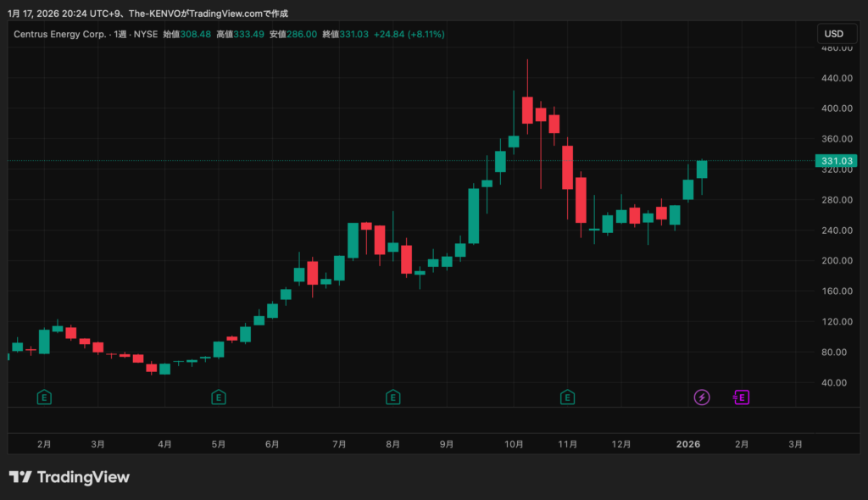Click the latest green weekly candle

point(702,169)
